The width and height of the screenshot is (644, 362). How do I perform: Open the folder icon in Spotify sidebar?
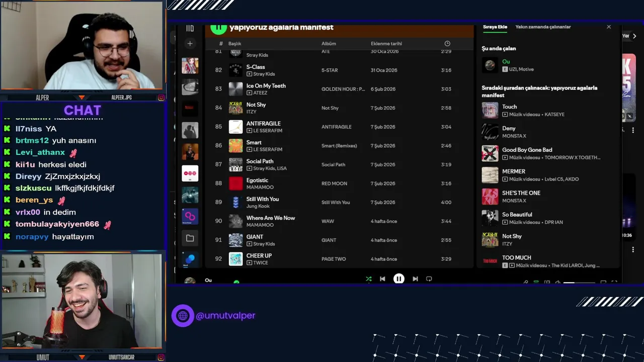point(190,238)
